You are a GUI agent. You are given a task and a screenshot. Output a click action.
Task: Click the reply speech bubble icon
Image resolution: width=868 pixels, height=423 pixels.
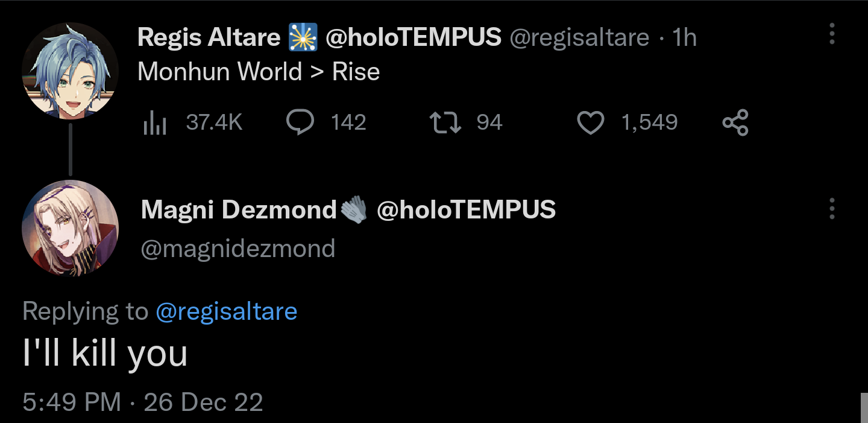tap(300, 122)
